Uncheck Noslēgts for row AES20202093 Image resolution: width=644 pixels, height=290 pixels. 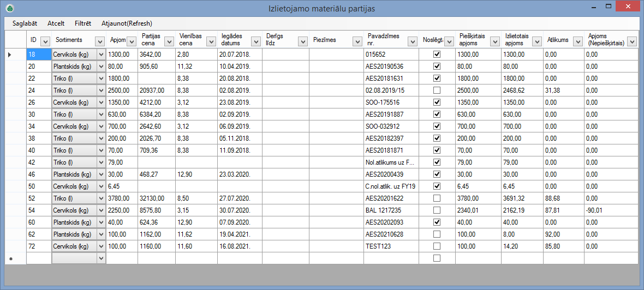pos(437,222)
